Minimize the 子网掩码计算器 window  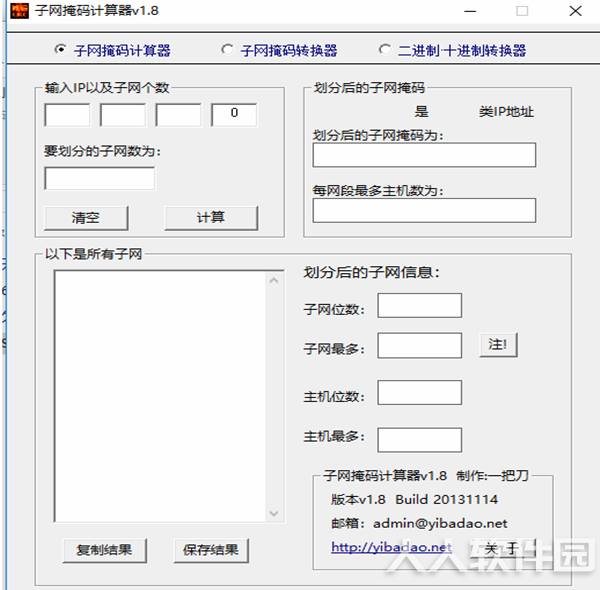pyautogui.click(x=470, y=11)
